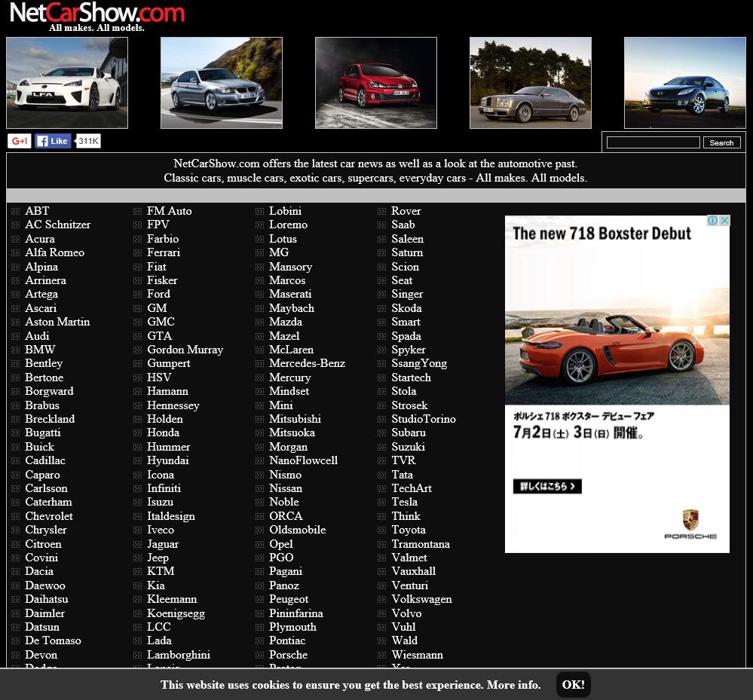
Task: Select the Tramontana make link
Action: [421, 545]
